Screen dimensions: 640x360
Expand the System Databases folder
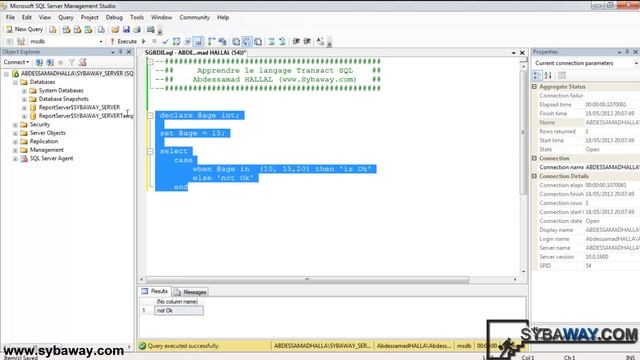(24, 91)
